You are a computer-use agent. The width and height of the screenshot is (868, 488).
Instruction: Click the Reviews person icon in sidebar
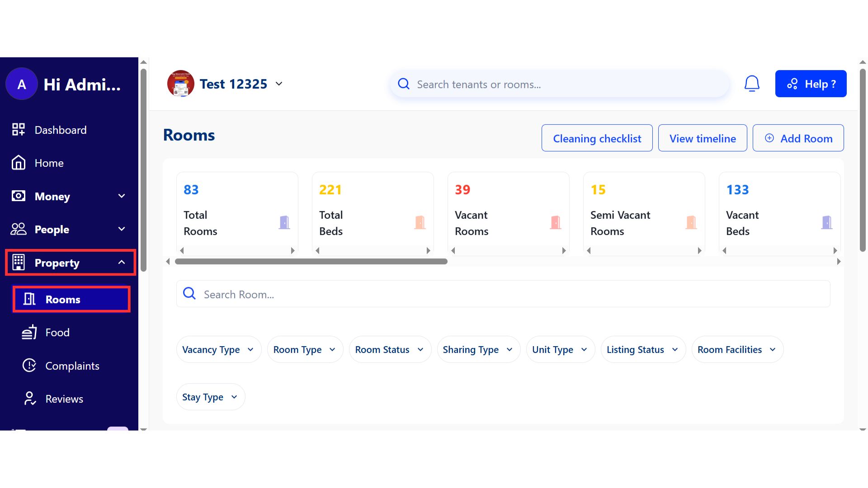point(29,399)
